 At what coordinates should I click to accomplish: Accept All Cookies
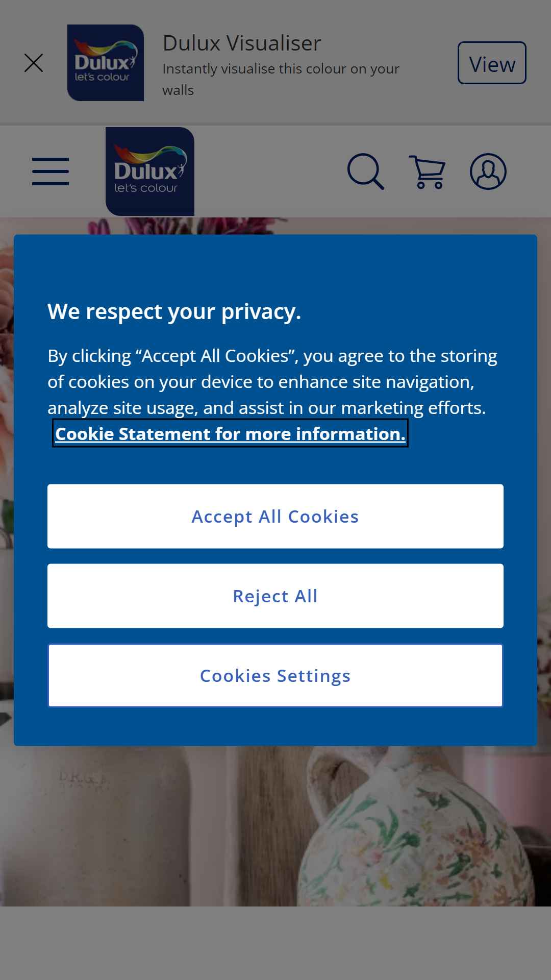[275, 516]
